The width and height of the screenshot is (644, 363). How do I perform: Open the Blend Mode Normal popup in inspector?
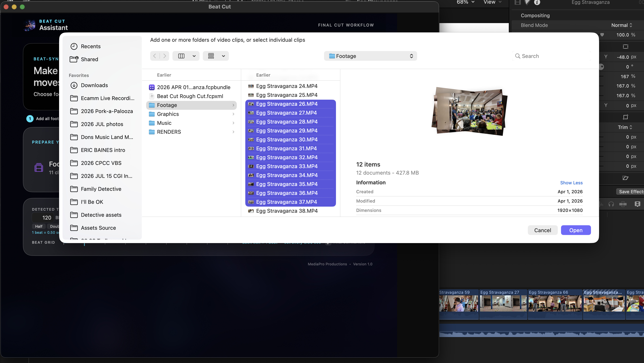[x=622, y=25]
